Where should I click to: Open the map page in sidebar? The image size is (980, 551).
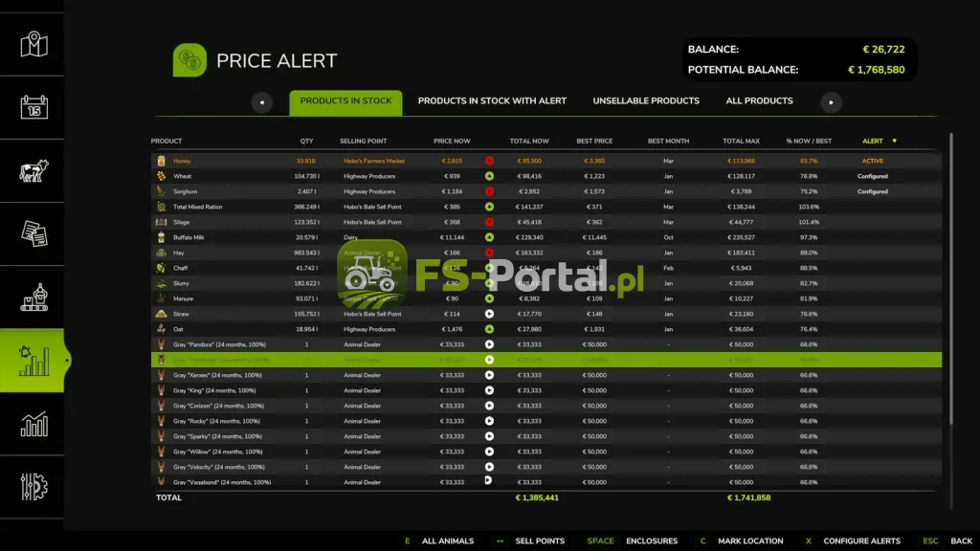(33, 44)
